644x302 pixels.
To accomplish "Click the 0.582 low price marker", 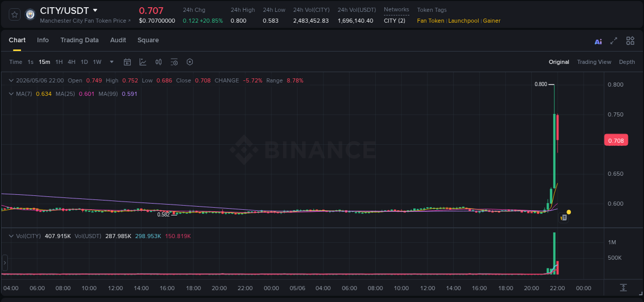I will [x=163, y=214].
